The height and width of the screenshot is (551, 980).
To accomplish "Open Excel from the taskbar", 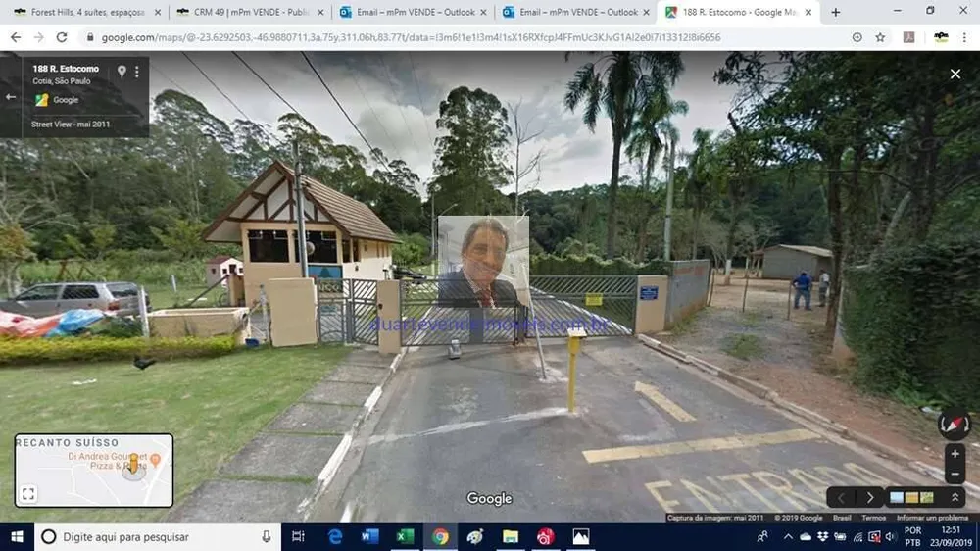I will click(405, 536).
